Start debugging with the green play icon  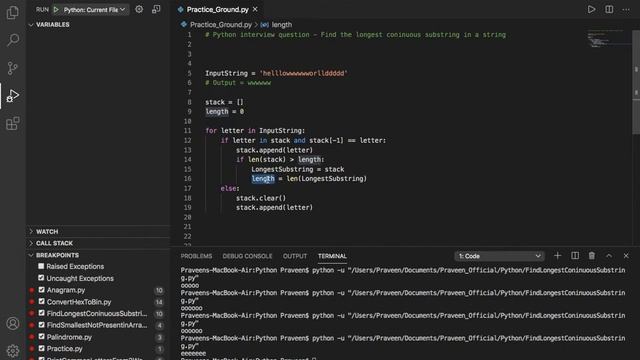[x=56, y=9]
